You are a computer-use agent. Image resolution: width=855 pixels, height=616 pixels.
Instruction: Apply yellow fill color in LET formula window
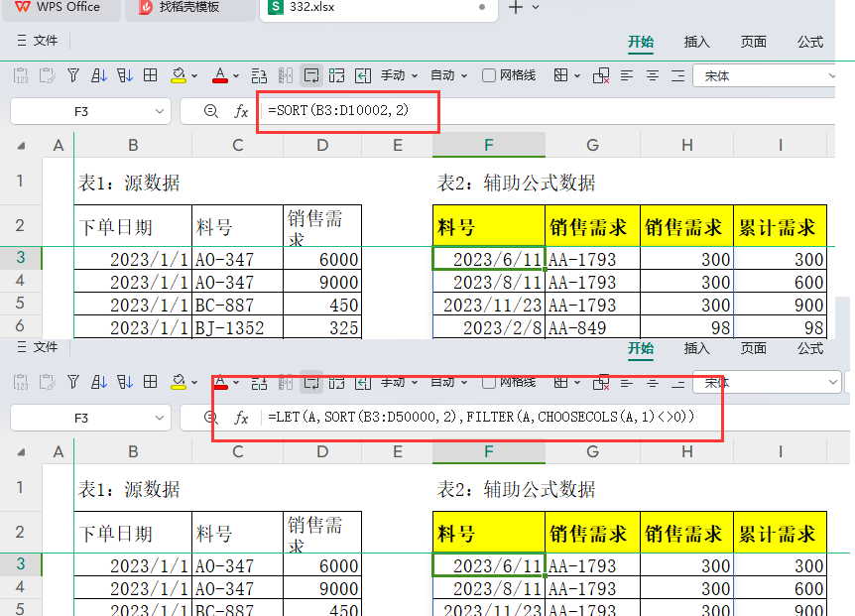pos(179,382)
